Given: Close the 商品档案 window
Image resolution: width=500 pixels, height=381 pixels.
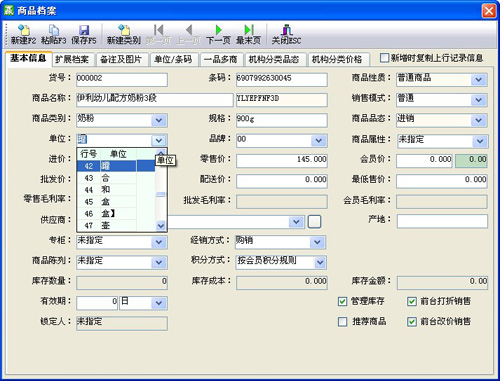Looking at the screenshot, I should point(489,11).
